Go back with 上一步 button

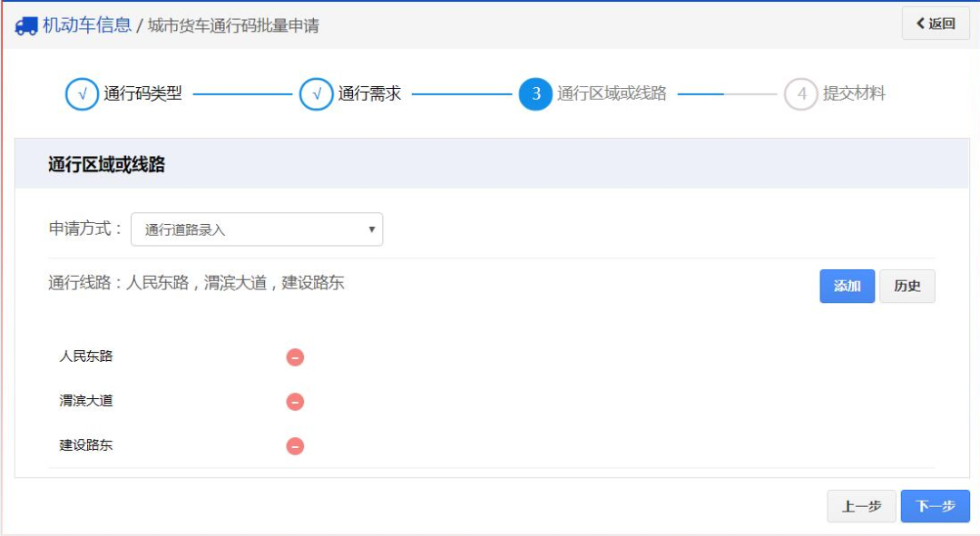[861, 506]
